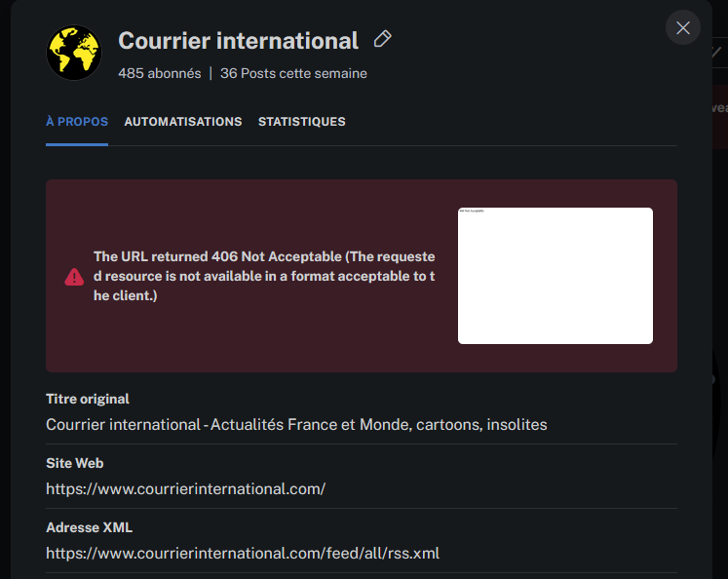Click the 36 Posts cette semaine text
This screenshot has height=579, width=728.
point(293,73)
